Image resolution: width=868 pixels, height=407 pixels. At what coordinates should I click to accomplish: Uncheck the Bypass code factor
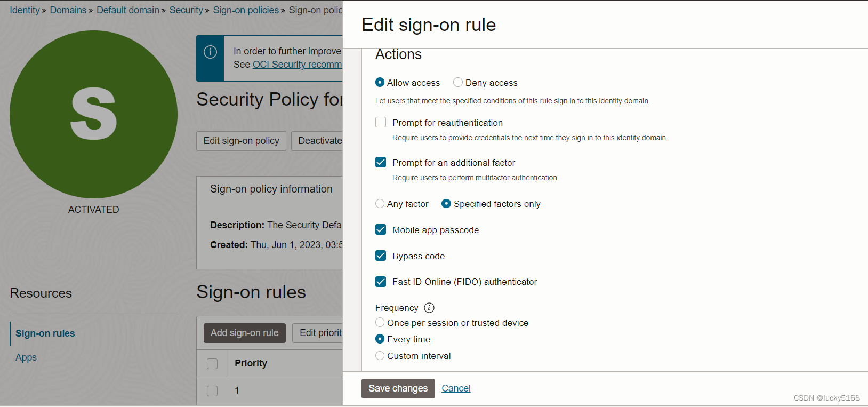click(381, 256)
